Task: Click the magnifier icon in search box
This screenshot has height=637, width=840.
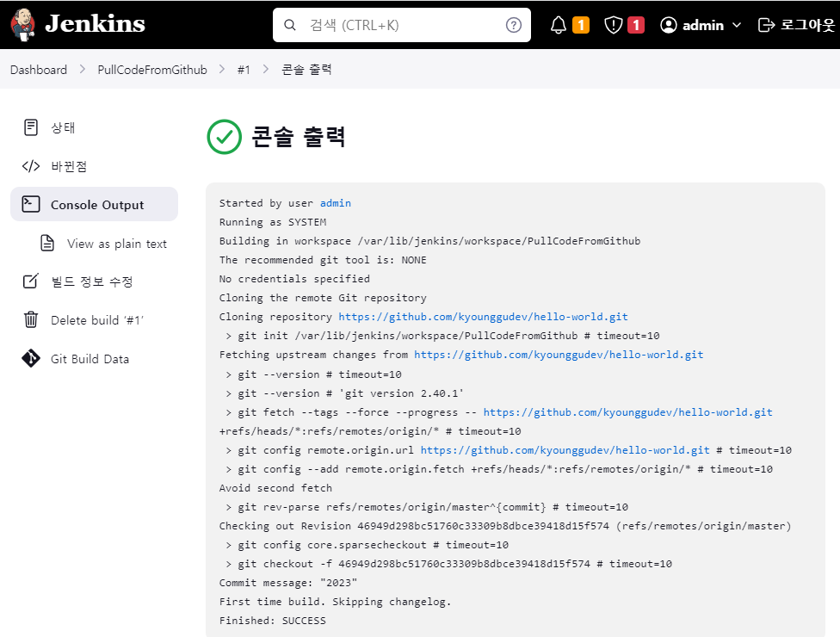Action: point(290,25)
